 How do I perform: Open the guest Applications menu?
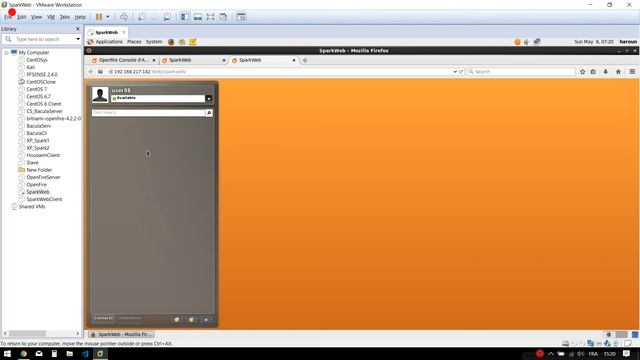(x=109, y=42)
